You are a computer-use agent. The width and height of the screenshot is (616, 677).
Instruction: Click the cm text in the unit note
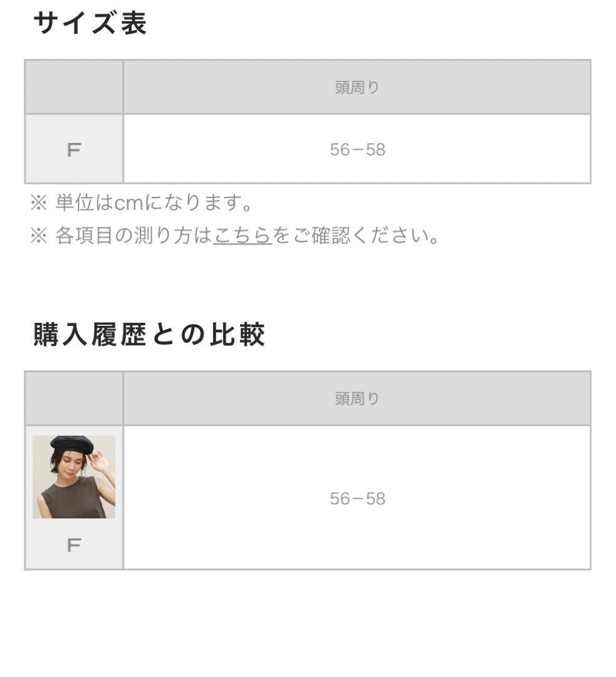129,203
